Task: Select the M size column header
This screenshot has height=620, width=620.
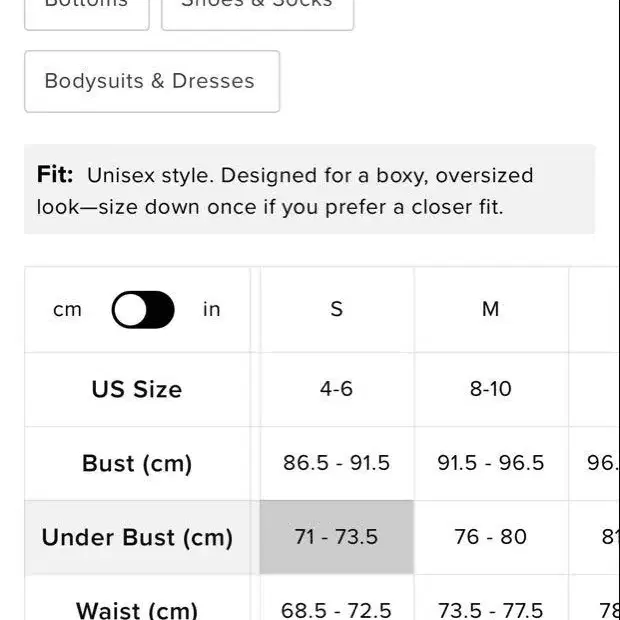Action: (491, 309)
